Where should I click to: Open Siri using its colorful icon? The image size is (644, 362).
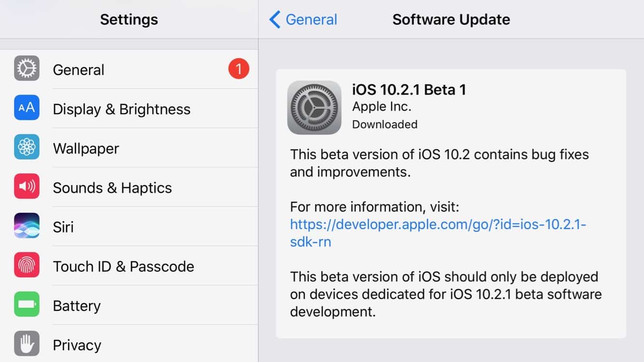tap(26, 227)
